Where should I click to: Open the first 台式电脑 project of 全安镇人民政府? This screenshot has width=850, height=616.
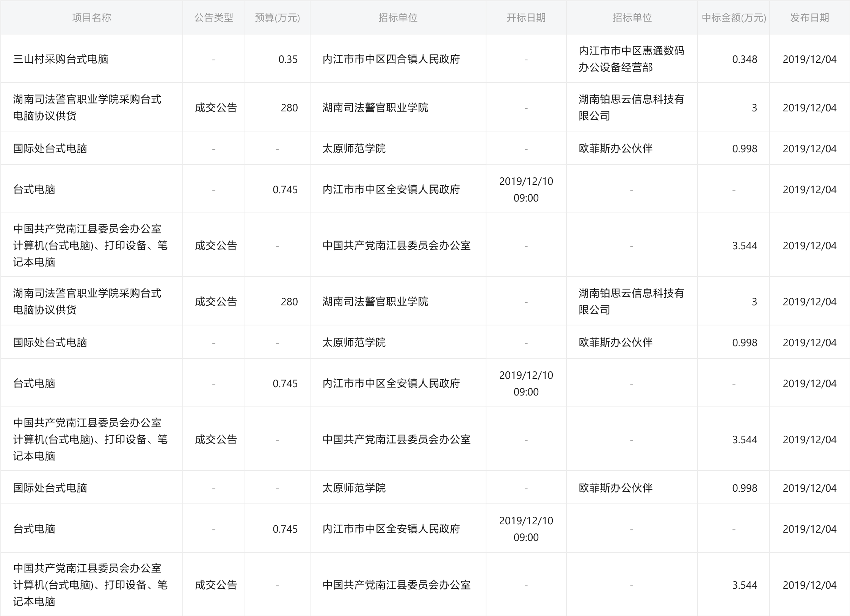point(34,189)
